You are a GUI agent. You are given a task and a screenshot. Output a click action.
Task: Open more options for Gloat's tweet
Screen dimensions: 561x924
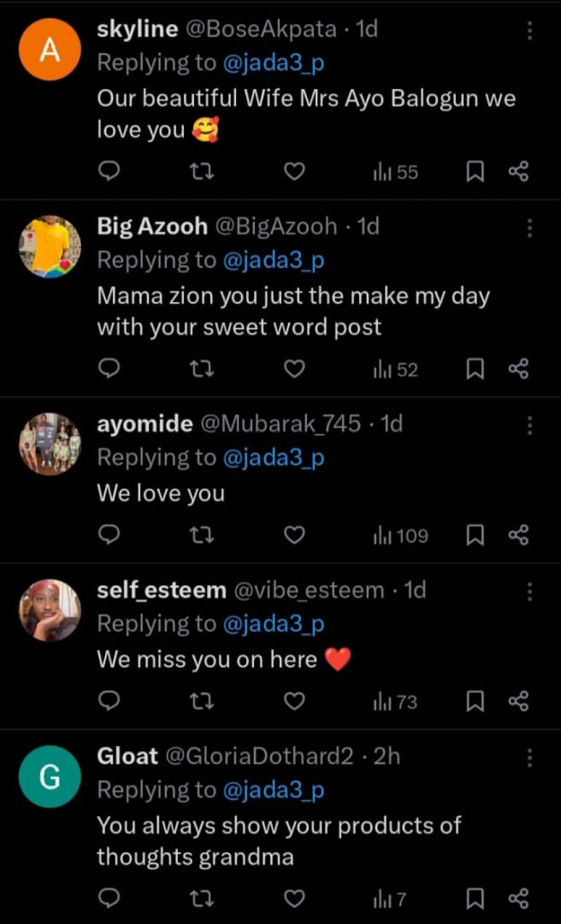(529, 758)
